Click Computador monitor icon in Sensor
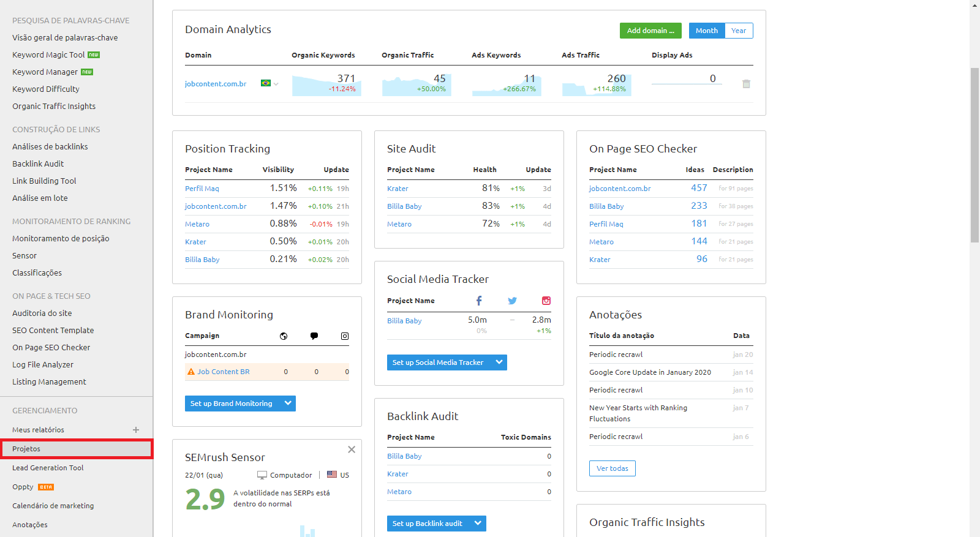 262,475
